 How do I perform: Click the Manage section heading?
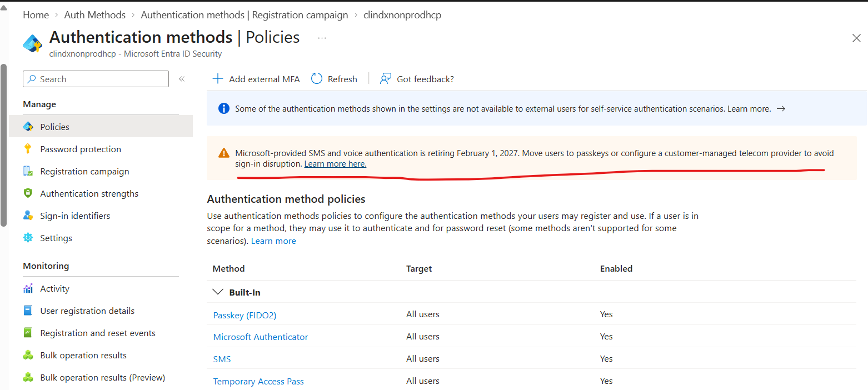point(39,104)
